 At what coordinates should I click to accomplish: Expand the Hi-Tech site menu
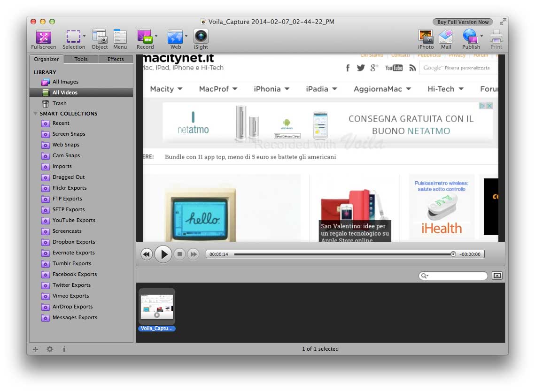[x=445, y=89]
